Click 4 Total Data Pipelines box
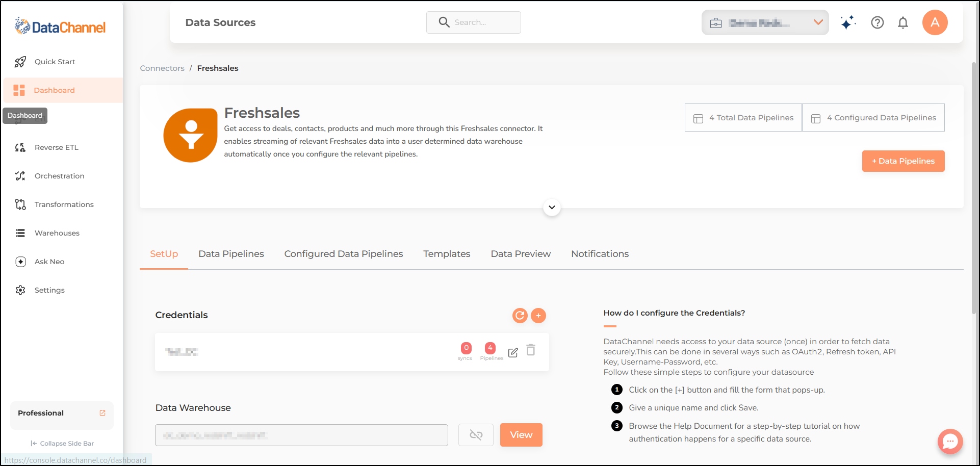Image resolution: width=980 pixels, height=466 pixels. 743,118
